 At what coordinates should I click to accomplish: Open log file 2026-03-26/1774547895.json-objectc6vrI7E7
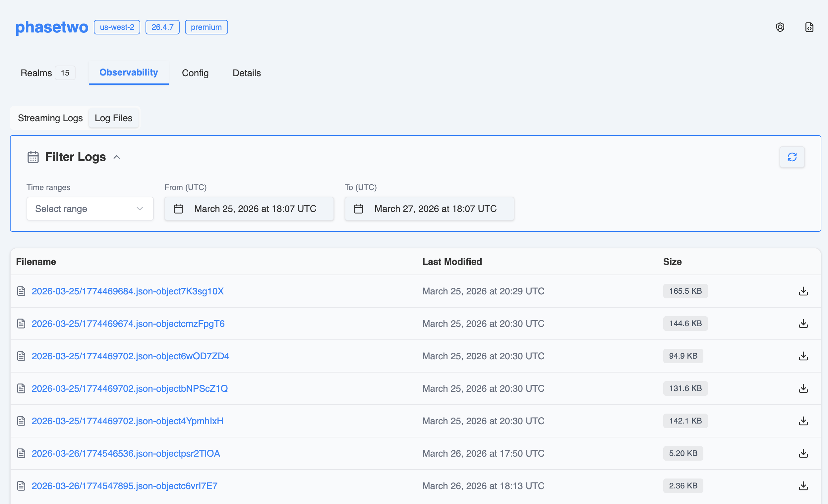[x=124, y=486]
